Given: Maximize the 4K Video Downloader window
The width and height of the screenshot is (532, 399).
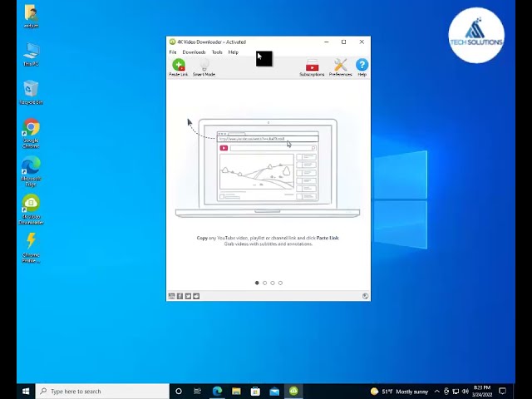Looking at the screenshot, I should click(343, 42).
